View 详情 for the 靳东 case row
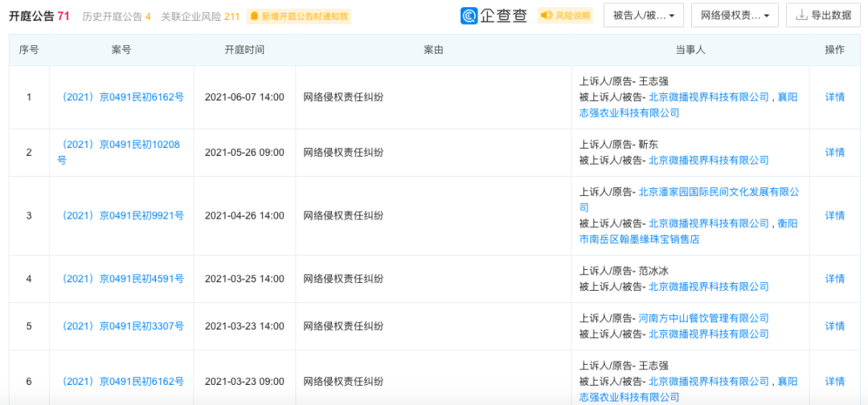 tap(835, 152)
